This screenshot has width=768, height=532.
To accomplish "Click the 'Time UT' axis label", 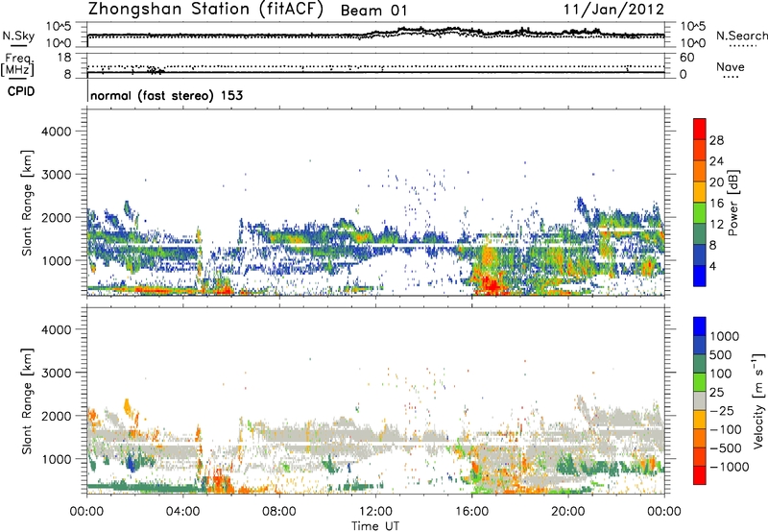I will click(375, 526).
